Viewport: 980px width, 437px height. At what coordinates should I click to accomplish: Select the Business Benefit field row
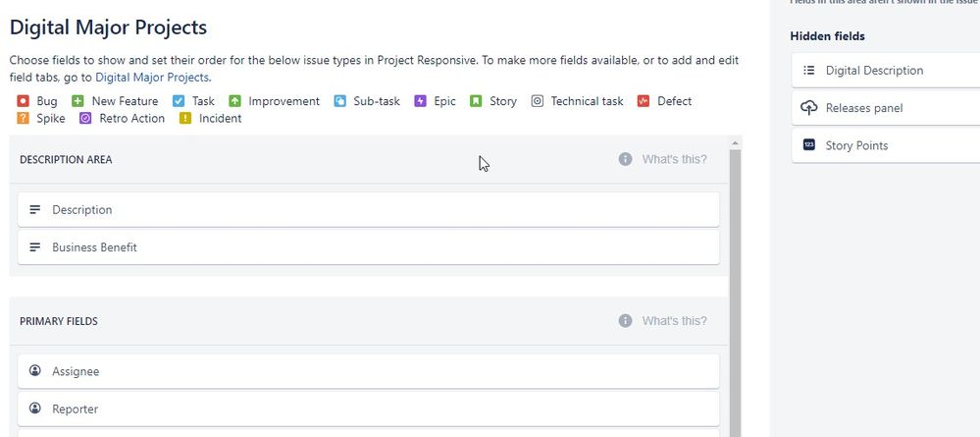coord(369,247)
